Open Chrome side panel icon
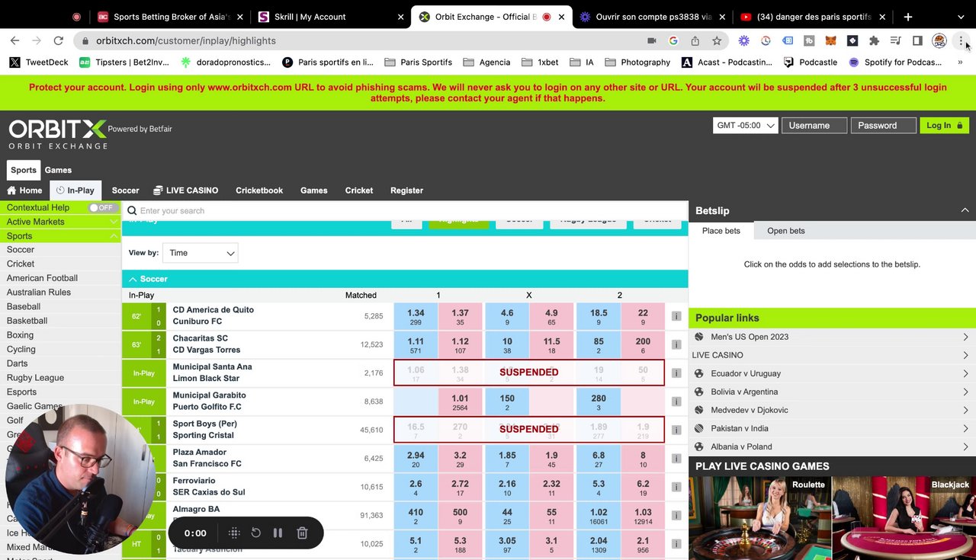The height and width of the screenshot is (560, 976). tap(917, 41)
